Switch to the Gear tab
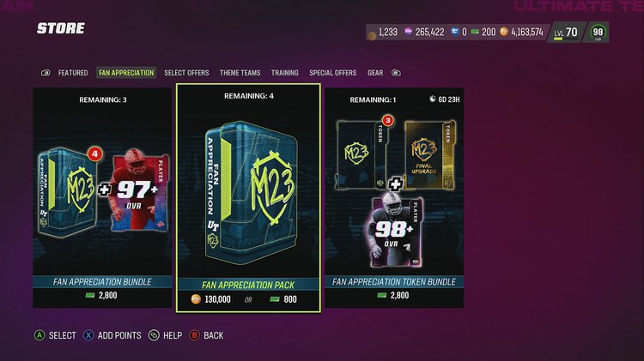The height and width of the screenshot is (361, 644). click(x=375, y=73)
